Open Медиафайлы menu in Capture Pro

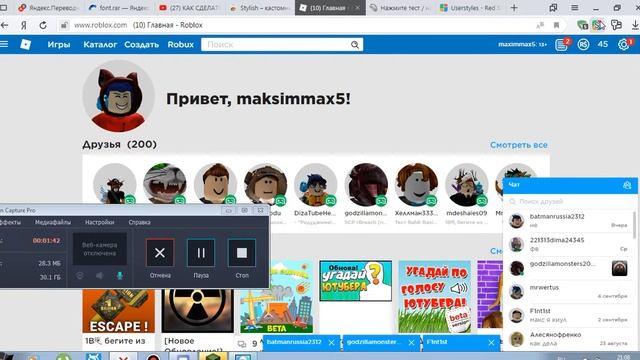click(53, 222)
